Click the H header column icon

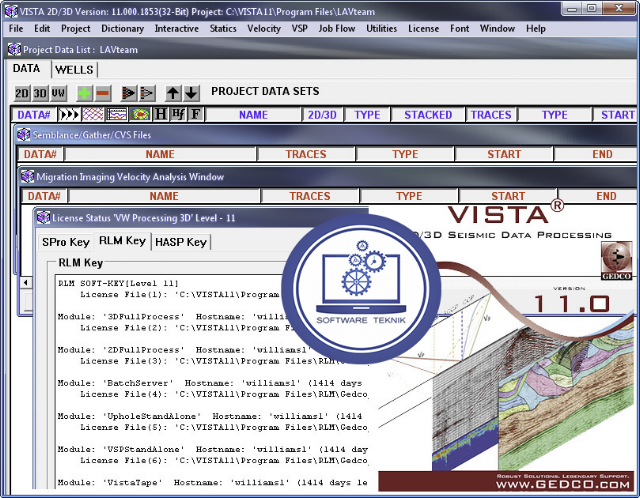(161, 115)
